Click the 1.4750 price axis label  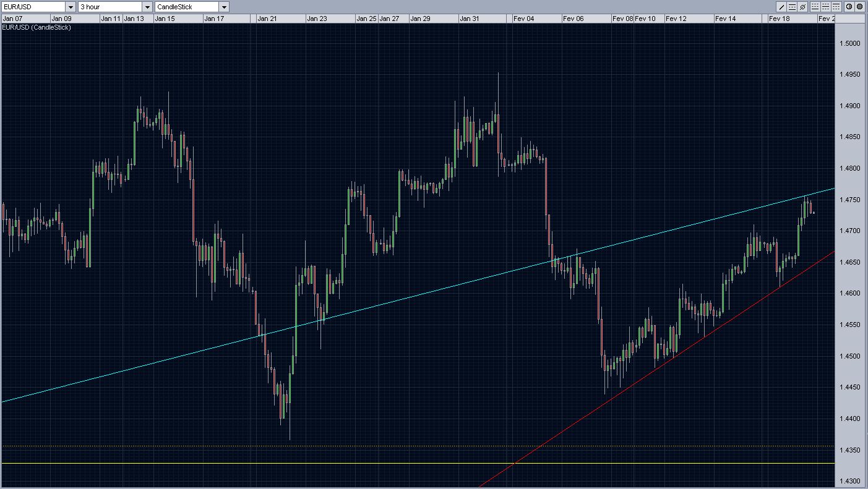click(x=849, y=200)
